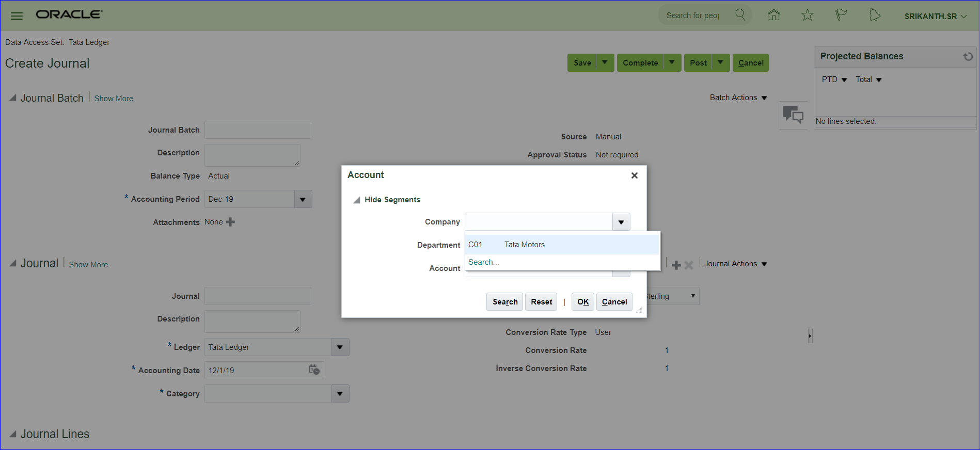Expand the Company dropdown arrow

pyautogui.click(x=621, y=222)
